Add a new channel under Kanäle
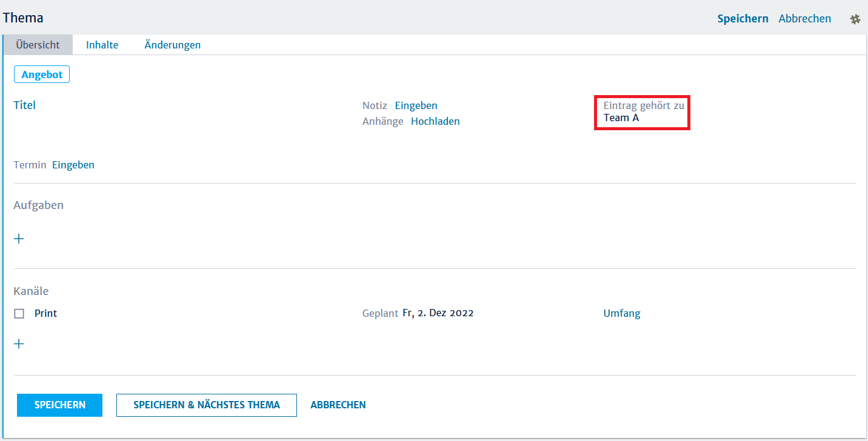868x441 pixels. point(19,344)
